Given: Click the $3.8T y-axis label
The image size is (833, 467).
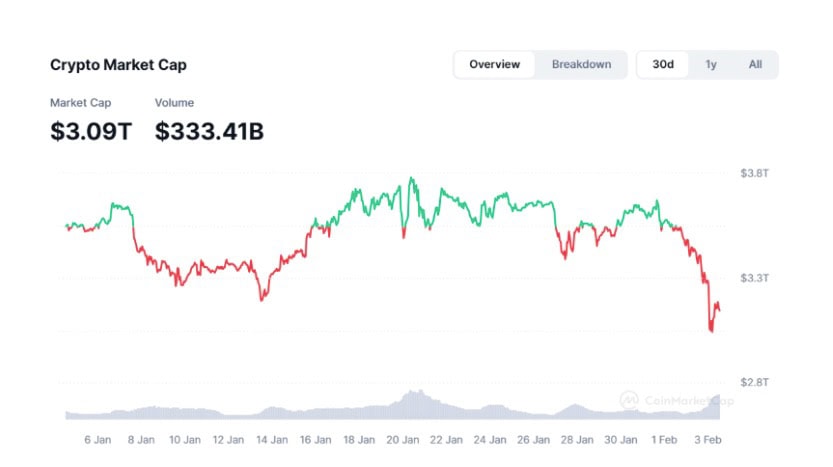Looking at the screenshot, I should pos(754,173).
